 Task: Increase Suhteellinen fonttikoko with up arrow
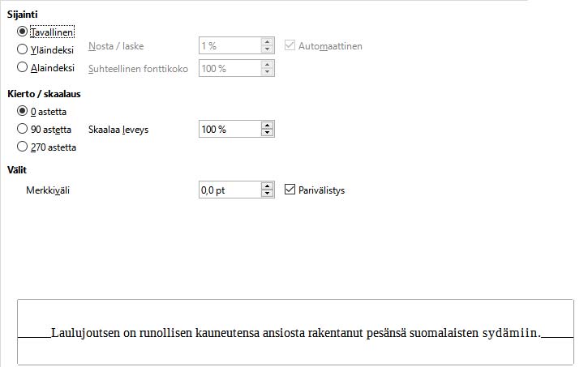[267, 65]
